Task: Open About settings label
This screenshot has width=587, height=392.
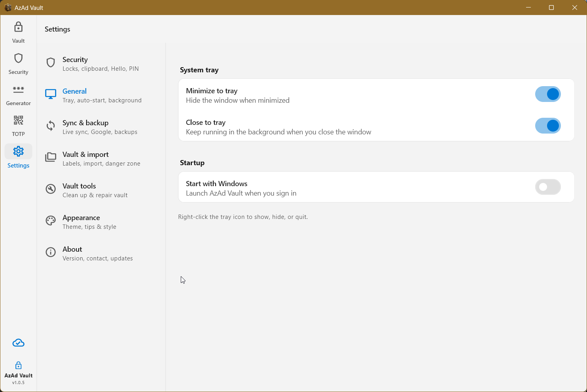Action: pos(72,249)
